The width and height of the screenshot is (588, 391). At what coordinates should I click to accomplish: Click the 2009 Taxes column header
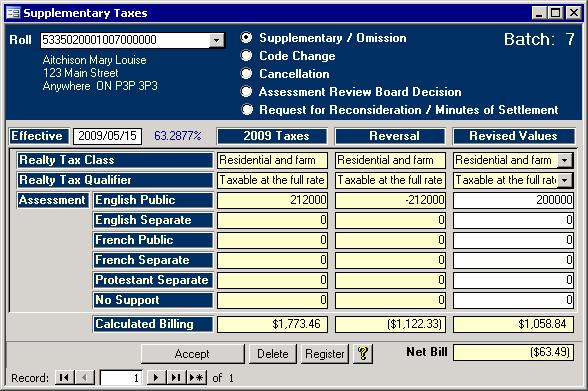pyautogui.click(x=272, y=136)
